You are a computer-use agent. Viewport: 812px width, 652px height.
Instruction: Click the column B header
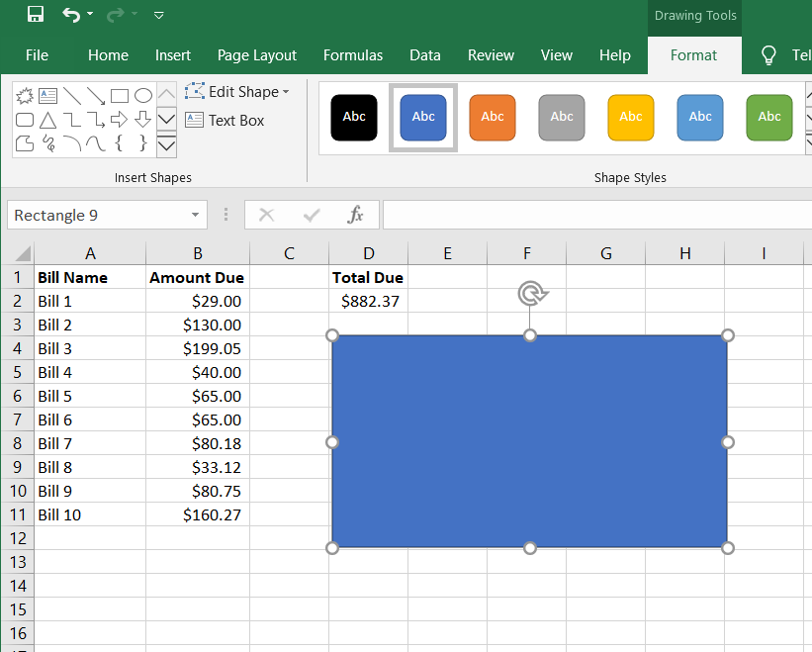click(x=198, y=253)
